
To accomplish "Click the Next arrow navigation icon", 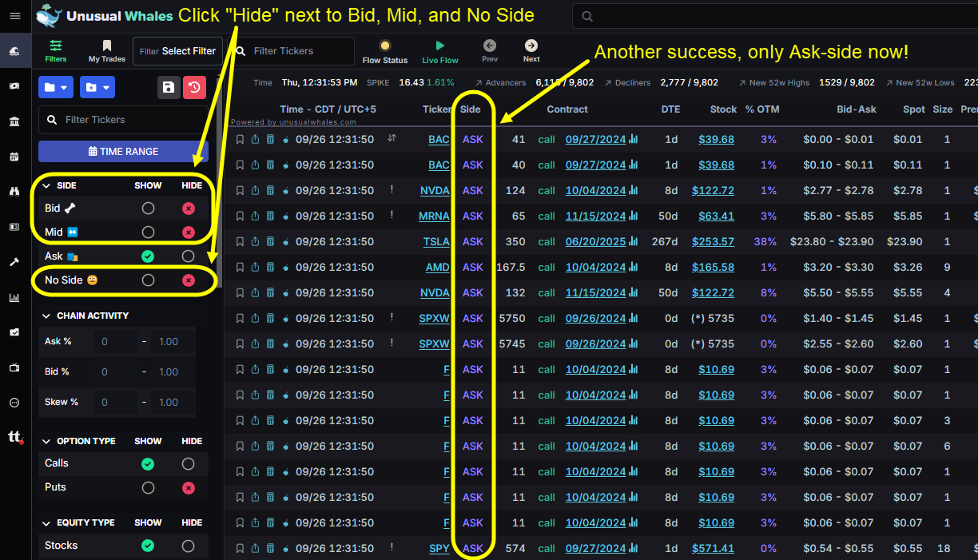I will (x=531, y=46).
